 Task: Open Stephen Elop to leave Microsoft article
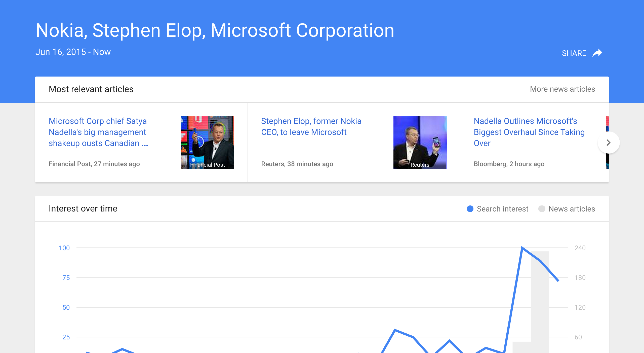(x=311, y=126)
